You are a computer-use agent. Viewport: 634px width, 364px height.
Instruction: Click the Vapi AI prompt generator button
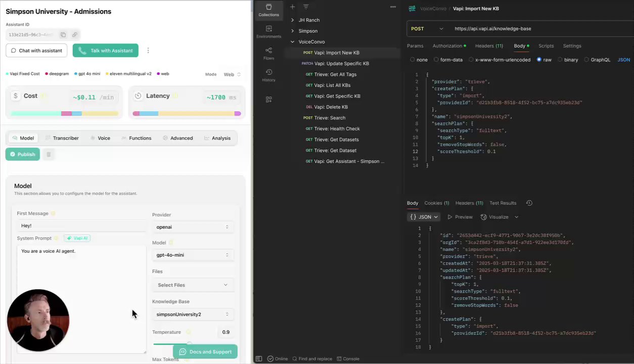77,238
